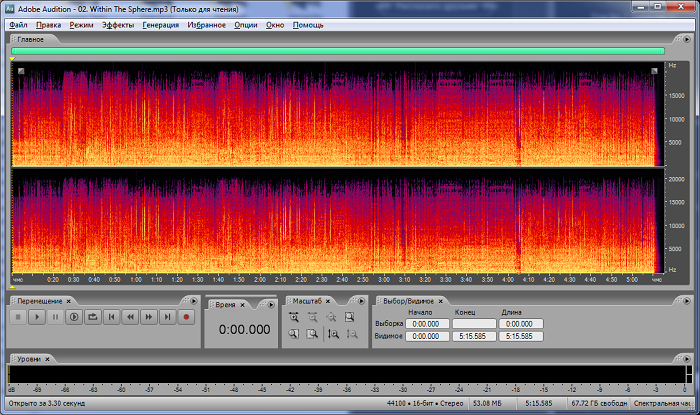Open the Файл menu
This screenshot has height=415, width=700.
pyautogui.click(x=18, y=25)
